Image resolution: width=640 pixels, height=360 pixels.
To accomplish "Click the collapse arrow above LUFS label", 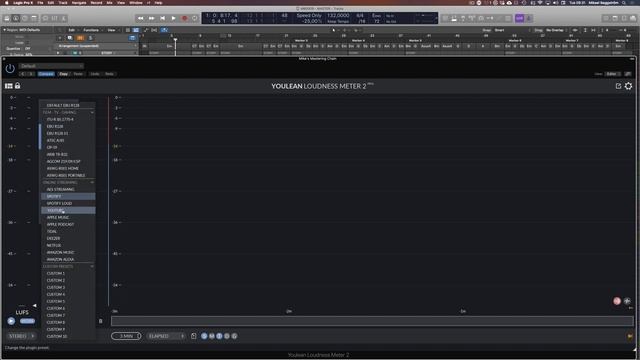I will pyautogui.click(x=34, y=305).
